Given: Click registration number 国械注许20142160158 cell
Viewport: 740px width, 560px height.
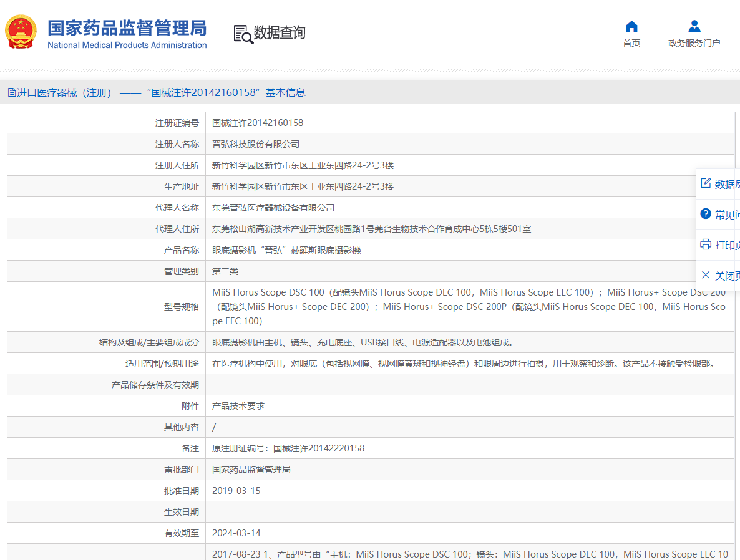Looking at the screenshot, I should 258,123.
